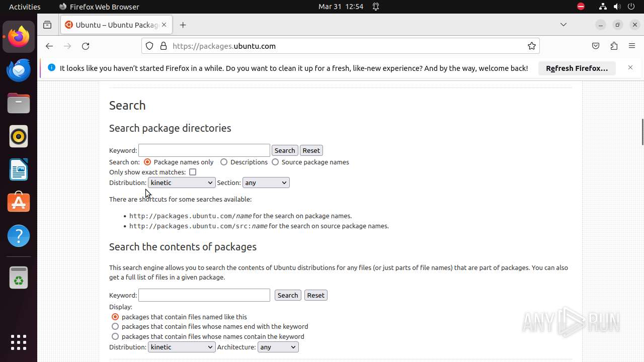Select the Ubuntu Packages tab
This screenshot has width=644, height=362.
117,25
